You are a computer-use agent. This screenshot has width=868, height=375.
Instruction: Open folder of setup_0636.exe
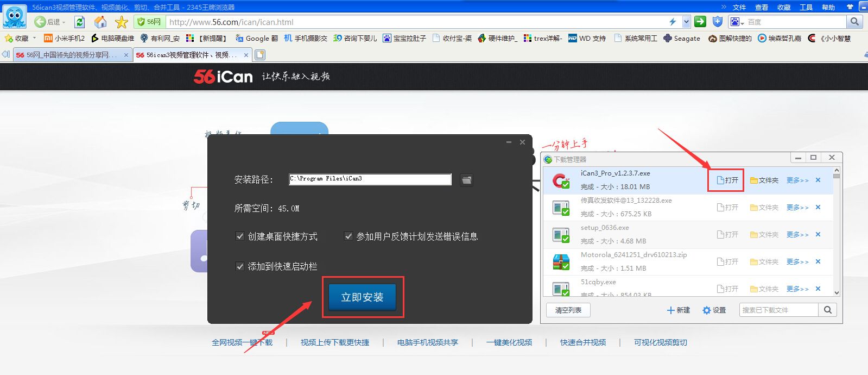pos(764,234)
